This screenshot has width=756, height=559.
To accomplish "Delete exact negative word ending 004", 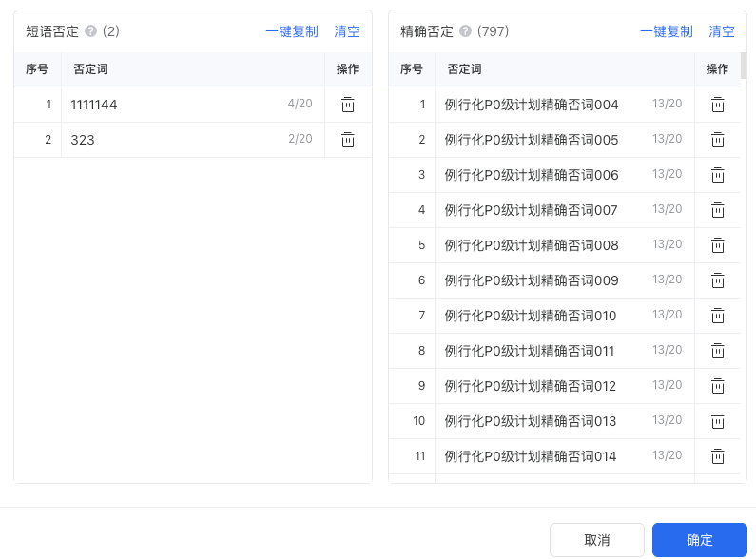I will (718, 105).
